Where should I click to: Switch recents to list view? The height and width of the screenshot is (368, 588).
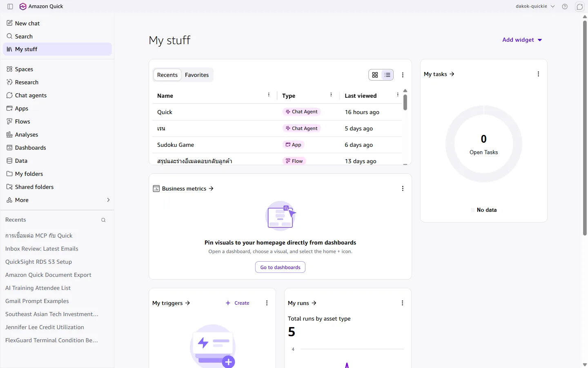coord(387,75)
